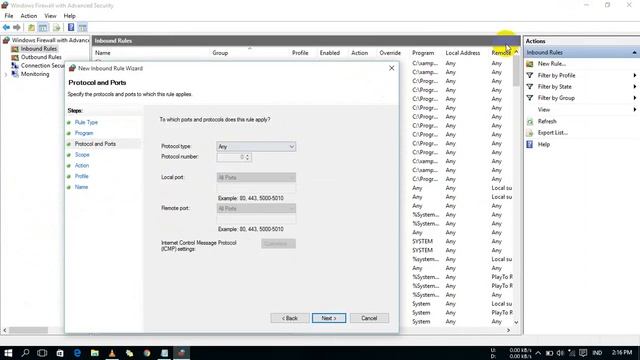Sort rules by the Name column header
This screenshot has width=640, height=360.
102,53
